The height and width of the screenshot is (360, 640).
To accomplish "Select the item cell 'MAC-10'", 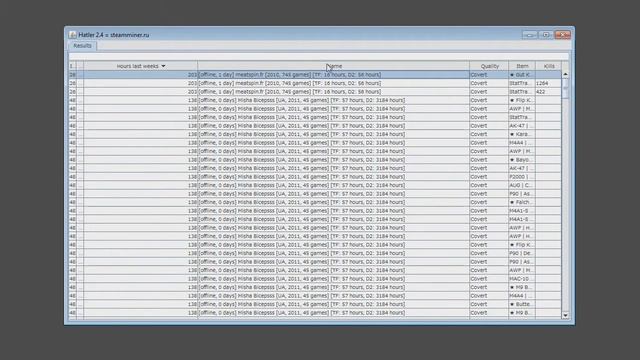I will pos(522,279).
